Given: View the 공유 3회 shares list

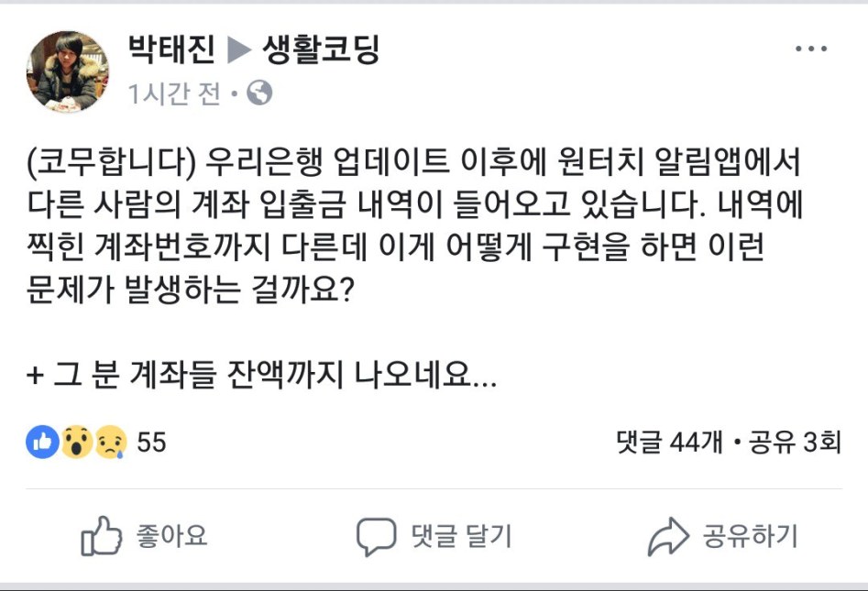Looking at the screenshot, I should point(794,443).
